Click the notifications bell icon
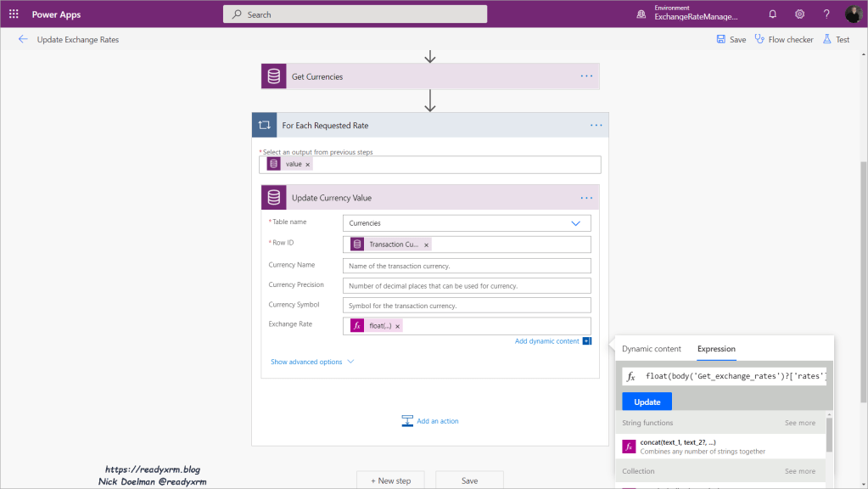The width and height of the screenshot is (868, 489). (772, 14)
